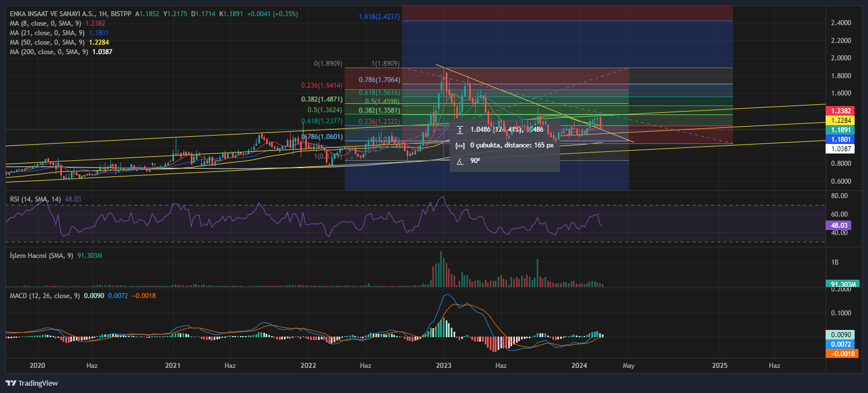
Task: Click the 91.303M value in volume legend
Action: pyautogui.click(x=89, y=256)
